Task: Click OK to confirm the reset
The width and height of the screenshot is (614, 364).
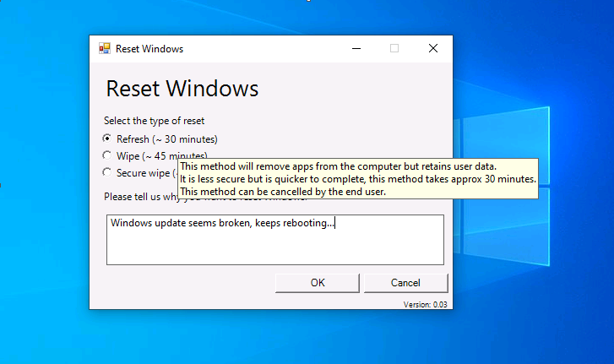Action: click(x=318, y=283)
